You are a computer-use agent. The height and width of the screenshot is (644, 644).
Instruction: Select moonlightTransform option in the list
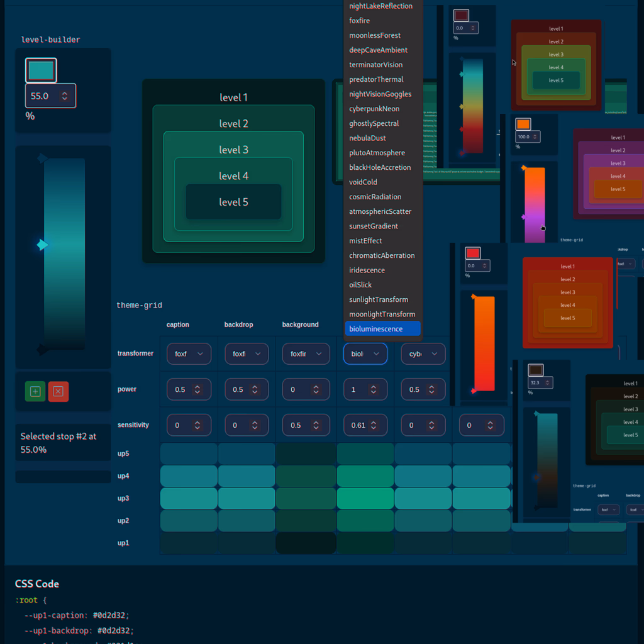tap(382, 314)
